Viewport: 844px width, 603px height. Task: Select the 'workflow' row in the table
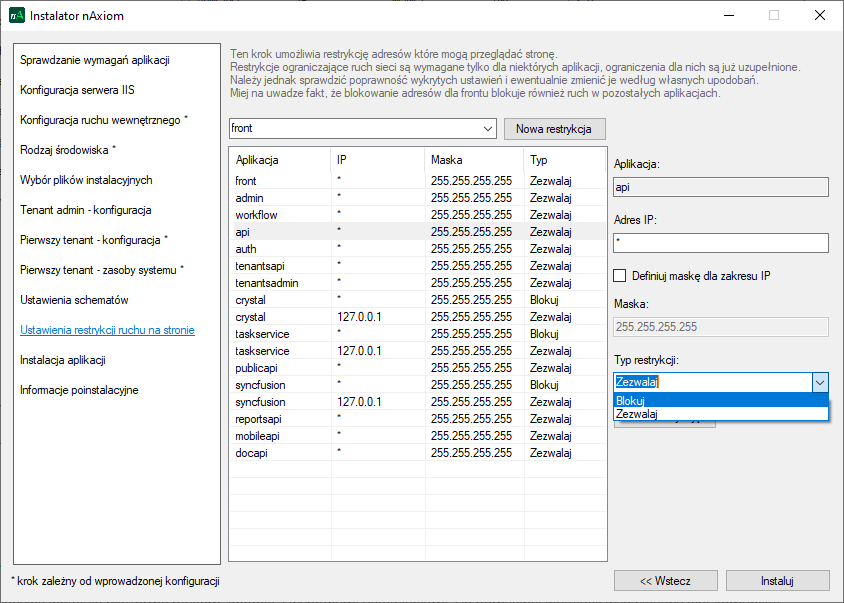(418, 215)
